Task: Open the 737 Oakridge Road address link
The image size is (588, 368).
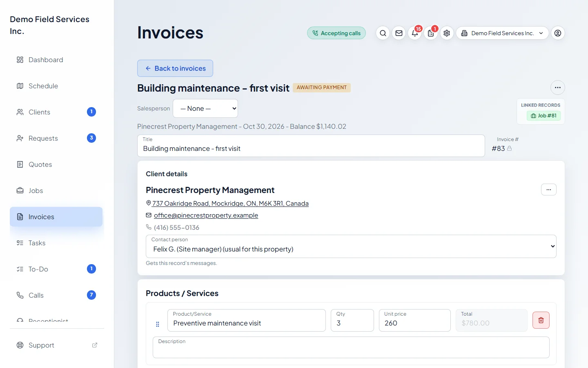Action: (230, 203)
